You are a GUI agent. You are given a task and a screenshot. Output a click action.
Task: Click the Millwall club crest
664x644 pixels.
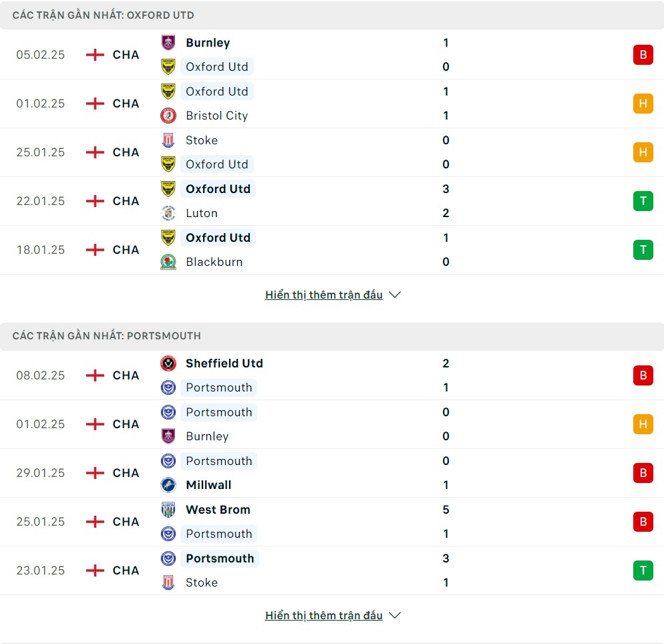[x=168, y=485]
